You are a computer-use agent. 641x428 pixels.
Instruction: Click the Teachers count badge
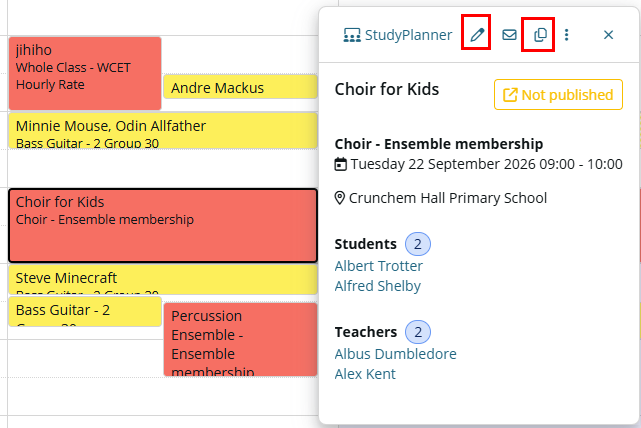click(x=417, y=332)
